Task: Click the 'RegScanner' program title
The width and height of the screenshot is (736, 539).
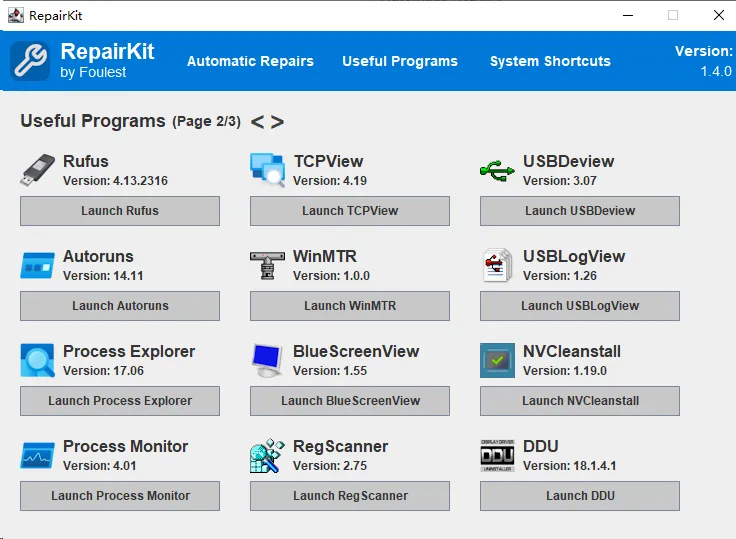Action: [341, 446]
